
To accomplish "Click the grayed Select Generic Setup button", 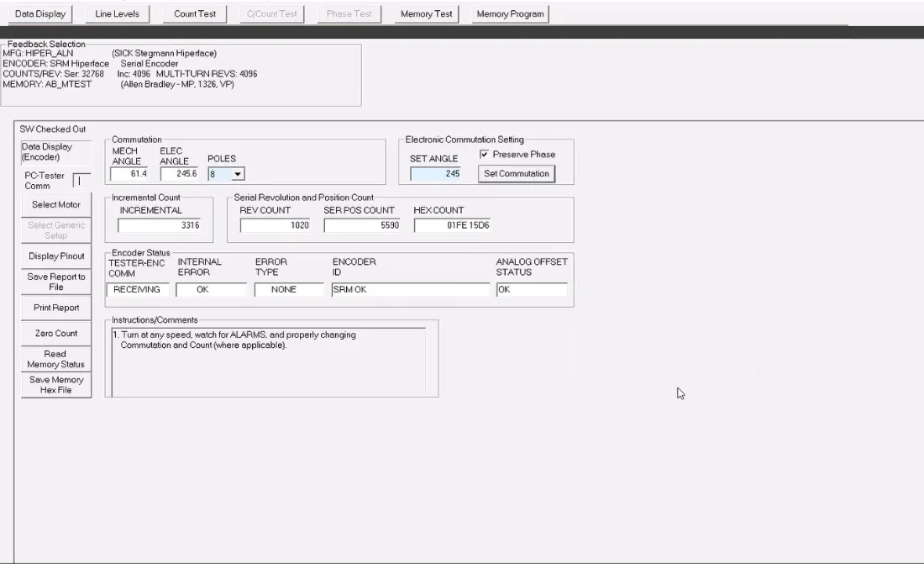I will pyautogui.click(x=56, y=230).
